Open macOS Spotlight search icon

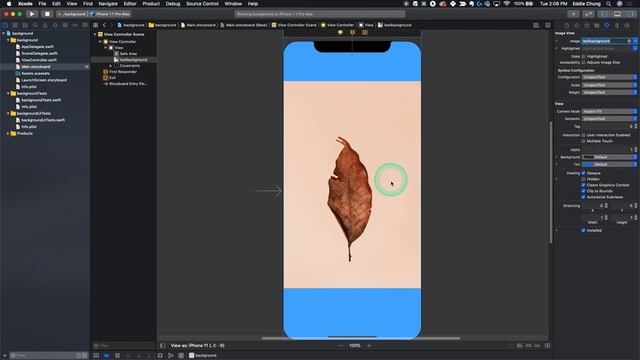(x=609, y=4)
